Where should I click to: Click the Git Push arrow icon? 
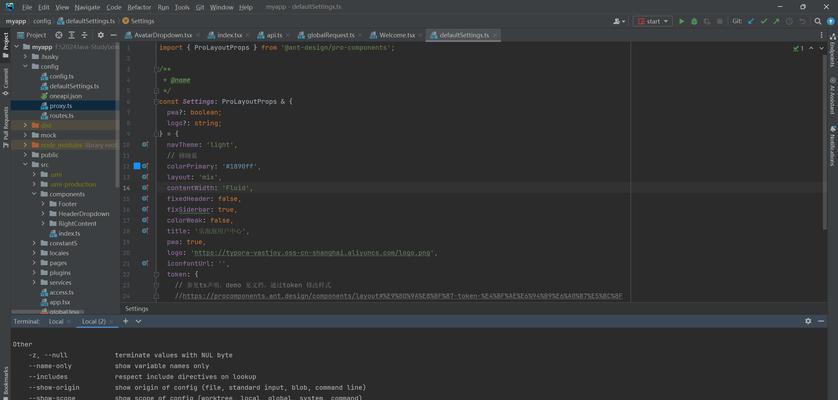tap(776, 21)
